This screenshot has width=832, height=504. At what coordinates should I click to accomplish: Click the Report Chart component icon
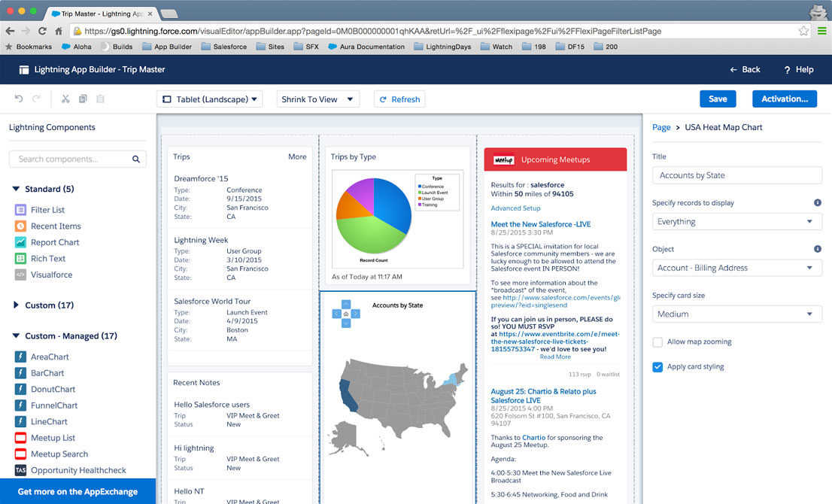coord(20,242)
